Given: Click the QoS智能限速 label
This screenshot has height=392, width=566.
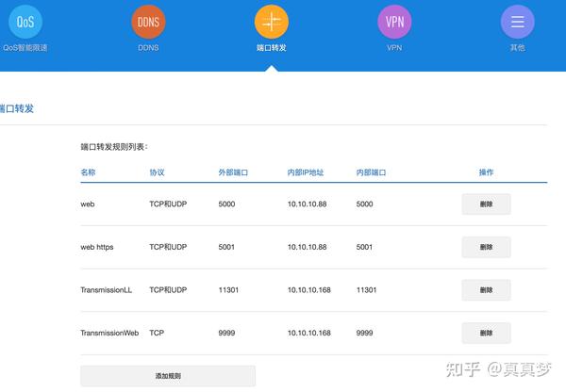Looking at the screenshot, I should click(25, 48).
